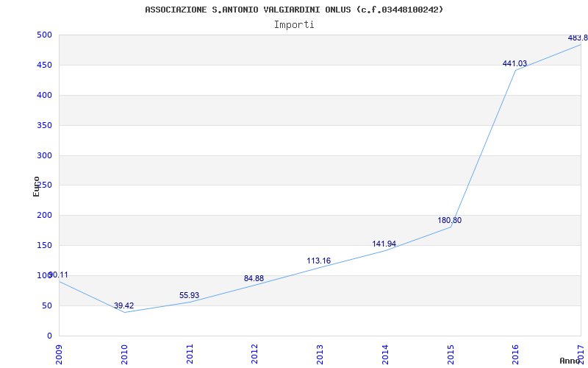Select the 55.93 data label
The image size is (588, 368).
pyautogui.click(x=189, y=296)
